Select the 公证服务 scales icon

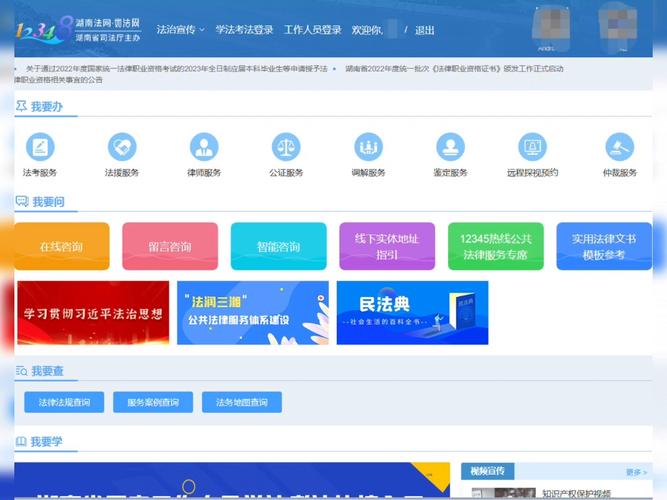[x=286, y=148]
